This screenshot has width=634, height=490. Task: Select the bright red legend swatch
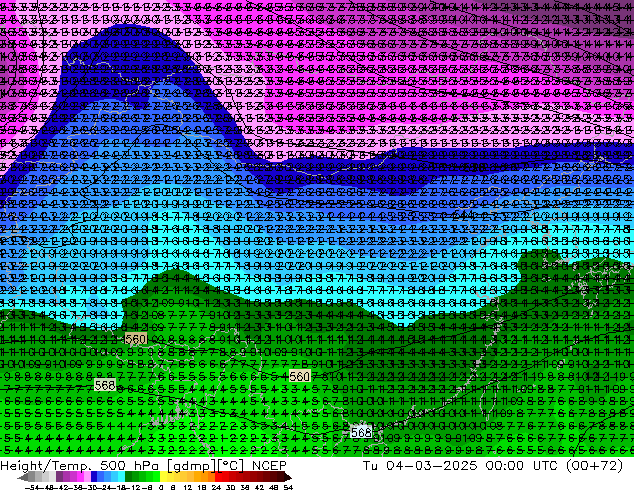click(x=218, y=477)
